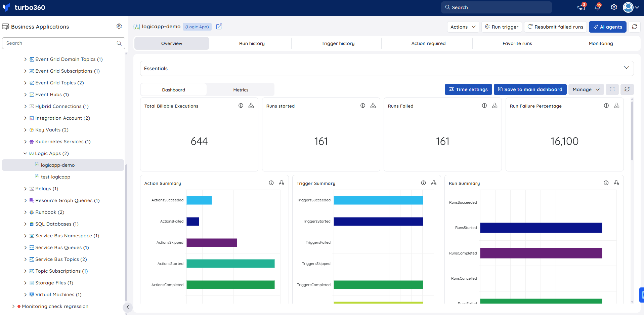This screenshot has height=315, width=644.
Task: Expand Key Vaults tree node
Action: 25,130
